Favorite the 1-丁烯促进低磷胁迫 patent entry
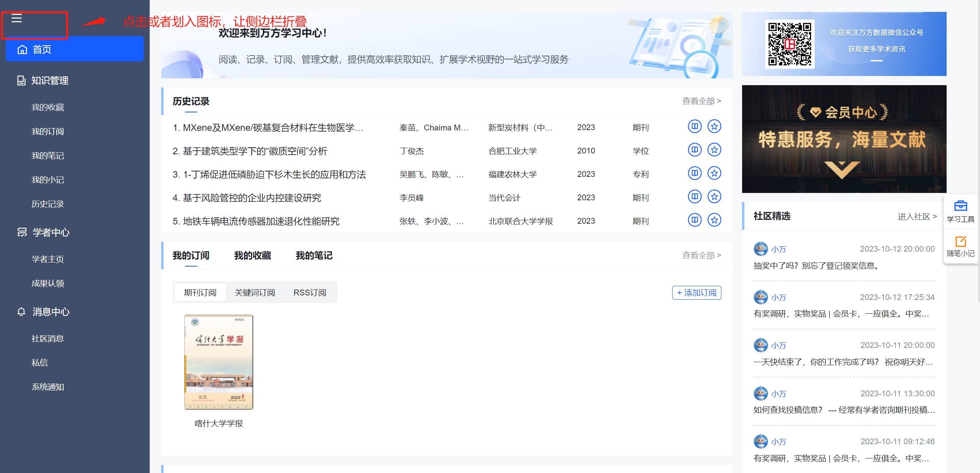 [714, 173]
